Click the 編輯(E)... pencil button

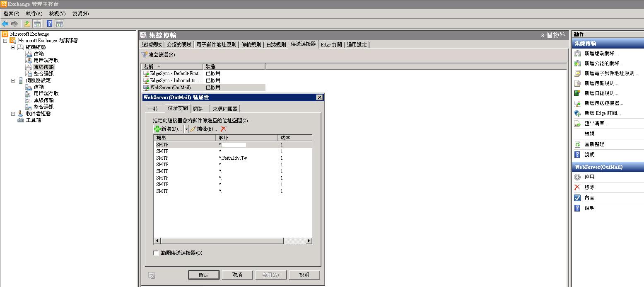[x=203, y=129]
